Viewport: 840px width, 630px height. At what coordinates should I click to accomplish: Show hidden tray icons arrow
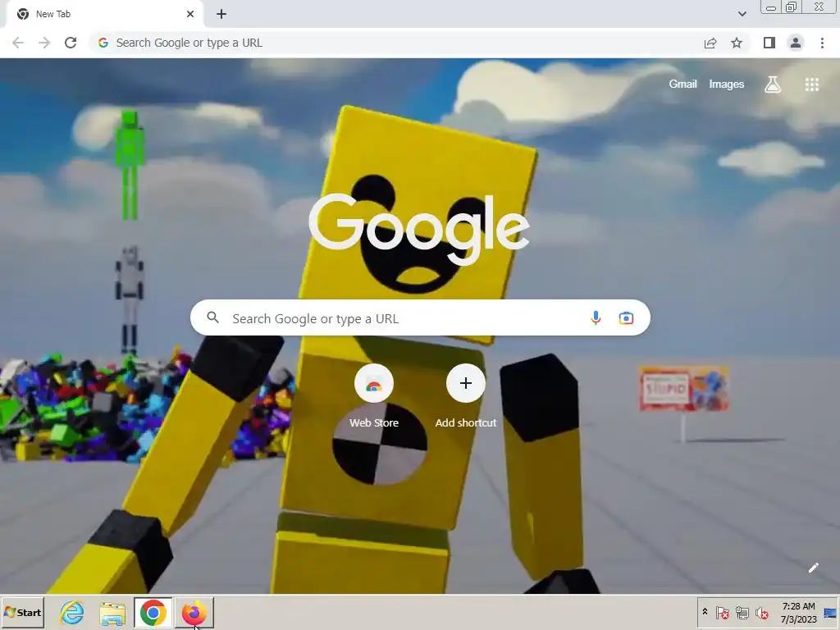pyautogui.click(x=705, y=612)
